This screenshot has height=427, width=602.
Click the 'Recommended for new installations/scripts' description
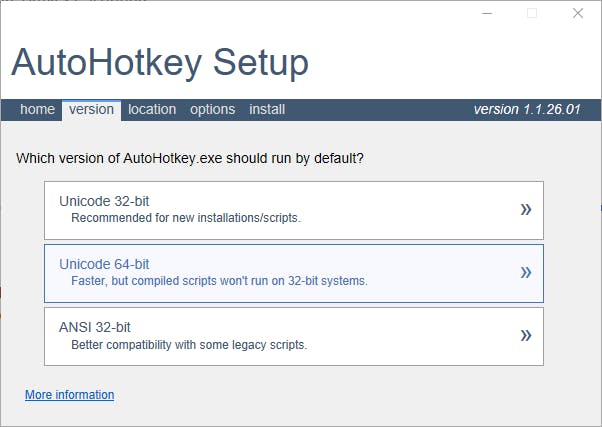coord(185,218)
